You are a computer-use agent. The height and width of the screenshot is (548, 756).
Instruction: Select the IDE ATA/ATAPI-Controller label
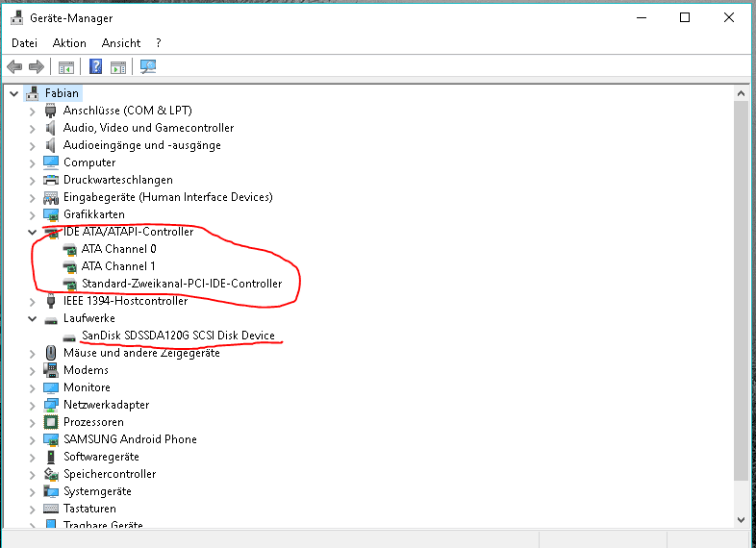[x=128, y=232]
